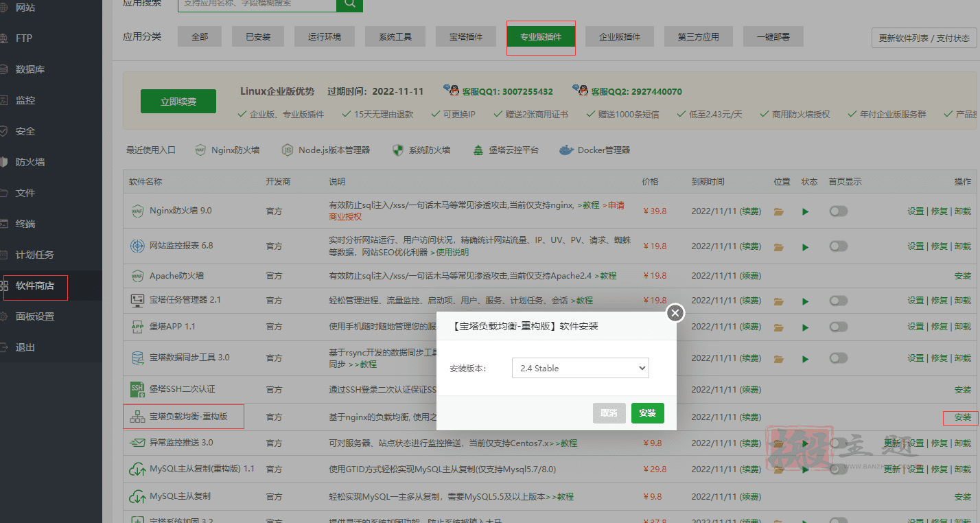Click 续费 link in Nginx防火墙 9.0 row

pos(750,211)
